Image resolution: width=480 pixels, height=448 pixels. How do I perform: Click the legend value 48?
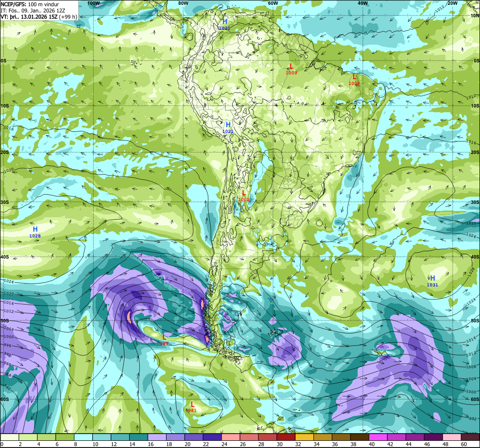pos(446,444)
